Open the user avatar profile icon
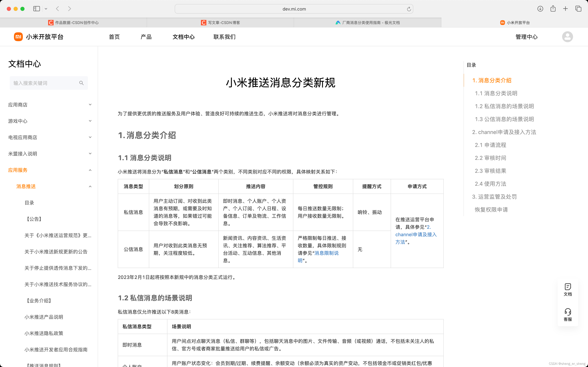The width and height of the screenshot is (588, 367). tap(567, 37)
